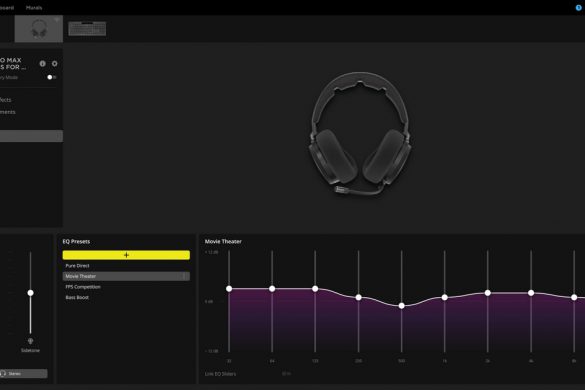Click the 32 Hz EQ band slider handle
The image size is (585, 390).
pos(229,288)
